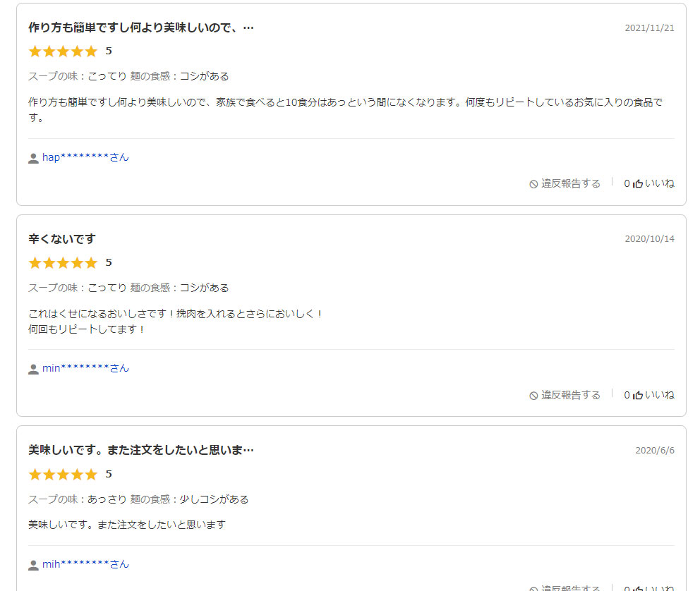Click report icon beside 違反報告する in first review
Image resolution: width=700 pixels, height=591 pixels.
[533, 184]
